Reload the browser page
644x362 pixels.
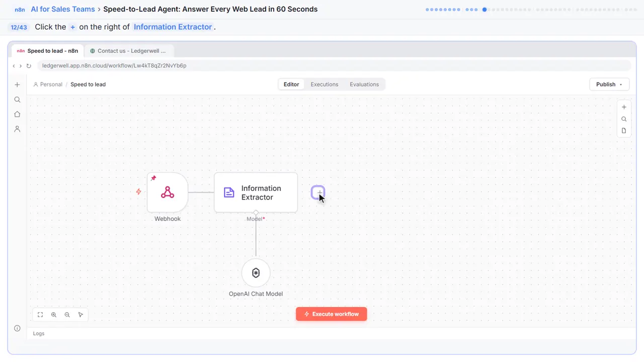(29, 66)
